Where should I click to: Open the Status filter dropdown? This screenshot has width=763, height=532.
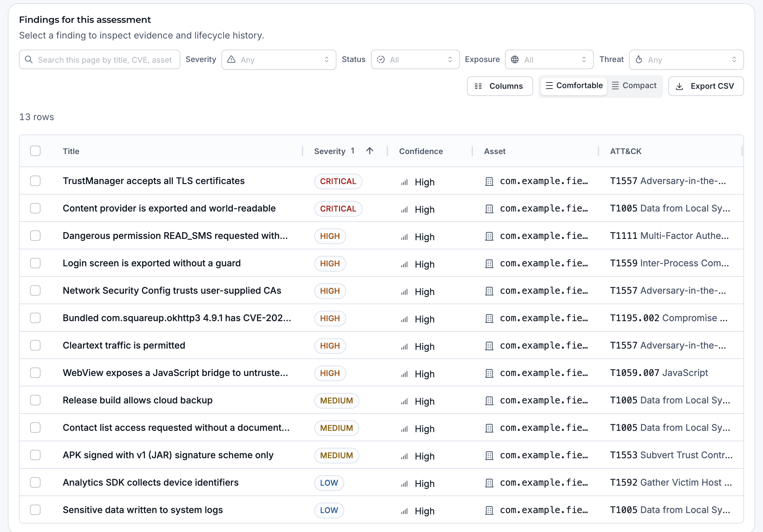pyautogui.click(x=415, y=59)
